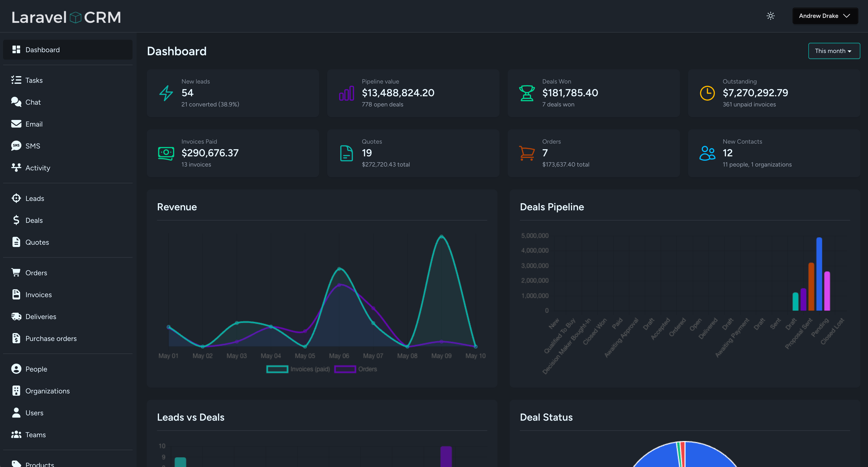This screenshot has width=868, height=467.
Task: Click the bar chart icon on Pipeline value card
Action: tap(346, 93)
